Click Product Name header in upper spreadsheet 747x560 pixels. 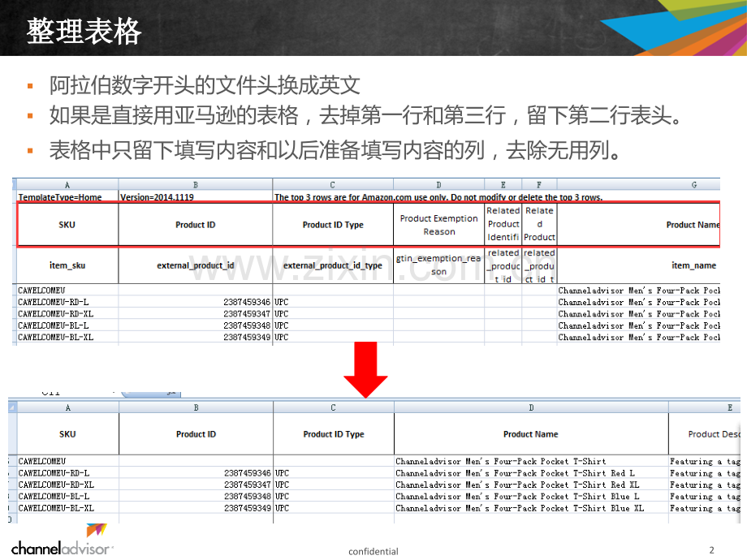[638, 225]
